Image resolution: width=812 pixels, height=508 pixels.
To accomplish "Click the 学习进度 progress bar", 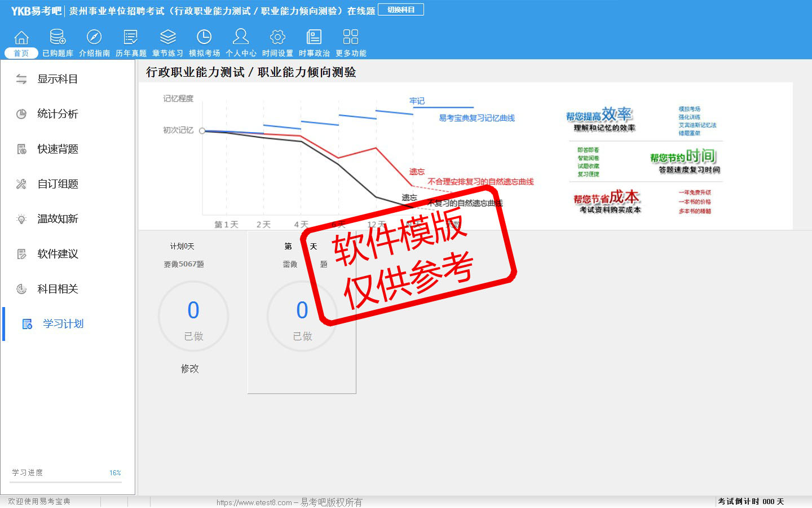I will [x=67, y=482].
